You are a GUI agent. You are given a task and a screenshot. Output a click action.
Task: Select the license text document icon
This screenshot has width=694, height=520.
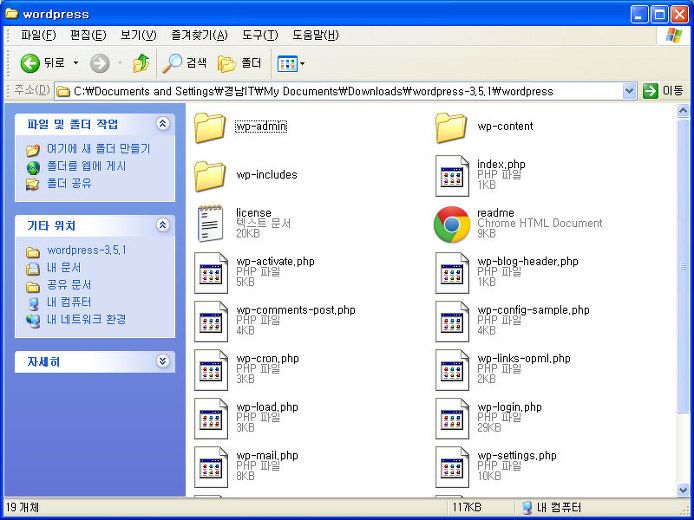[210, 224]
